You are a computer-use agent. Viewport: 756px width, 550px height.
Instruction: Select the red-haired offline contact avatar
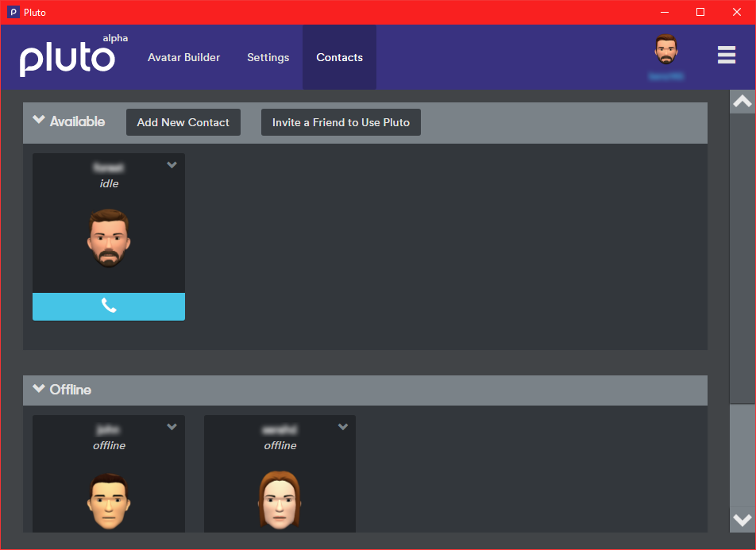[280, 500]
